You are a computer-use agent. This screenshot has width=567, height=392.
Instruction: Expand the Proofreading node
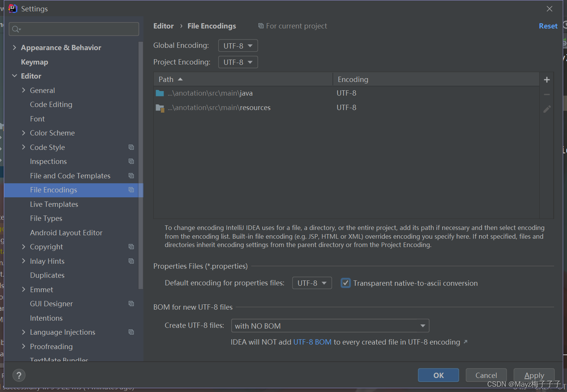pos(24,346)
